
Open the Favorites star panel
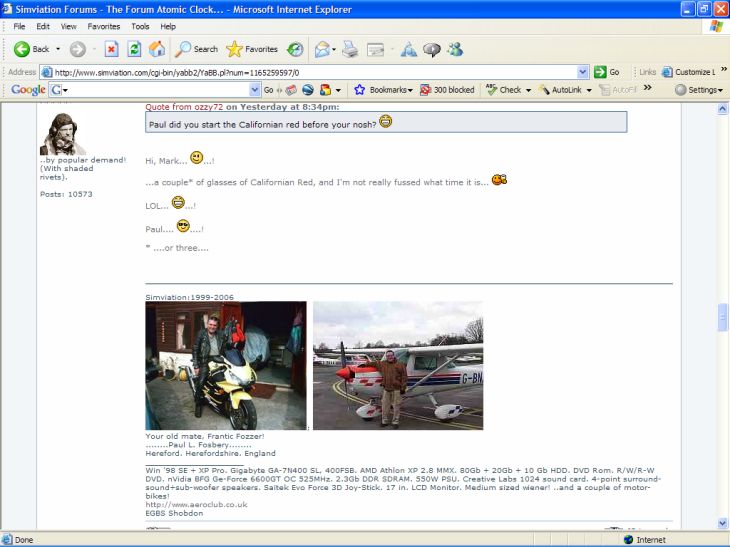coord(252,48)
